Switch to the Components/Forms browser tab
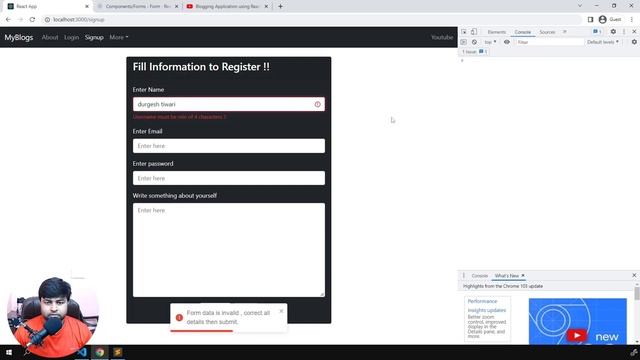 click(x=138, y=7)
